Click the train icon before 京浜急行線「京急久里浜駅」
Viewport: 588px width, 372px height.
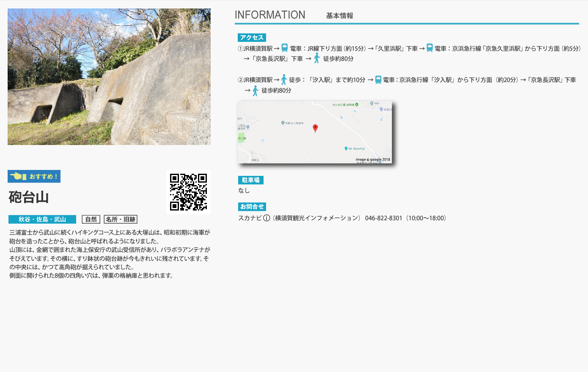click(429, 48)
